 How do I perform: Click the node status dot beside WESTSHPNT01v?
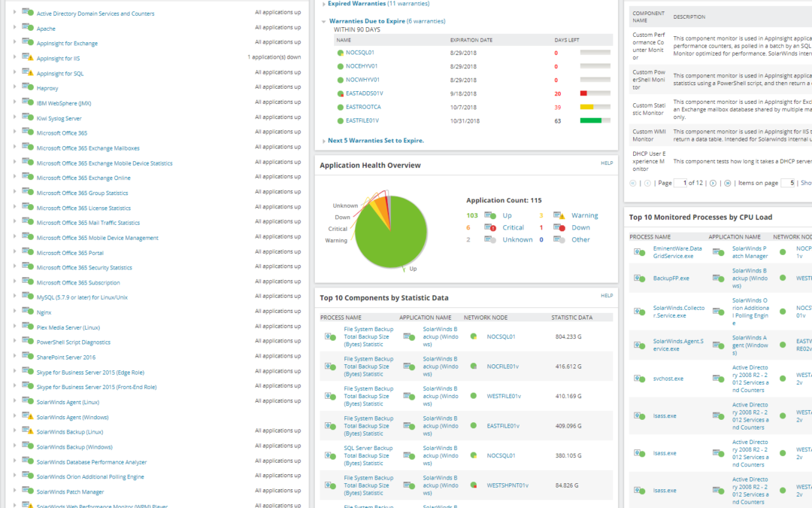474,485
